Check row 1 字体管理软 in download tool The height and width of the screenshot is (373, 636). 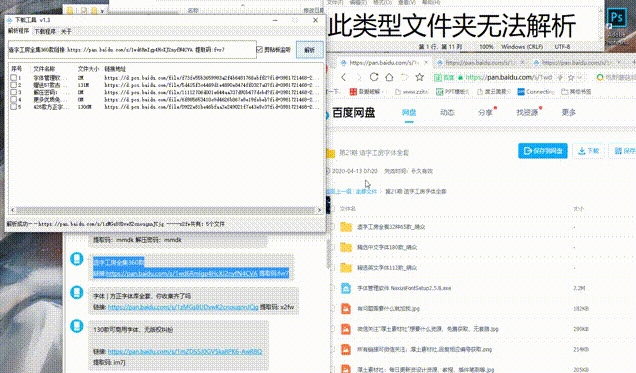click(x=14, y=77)
